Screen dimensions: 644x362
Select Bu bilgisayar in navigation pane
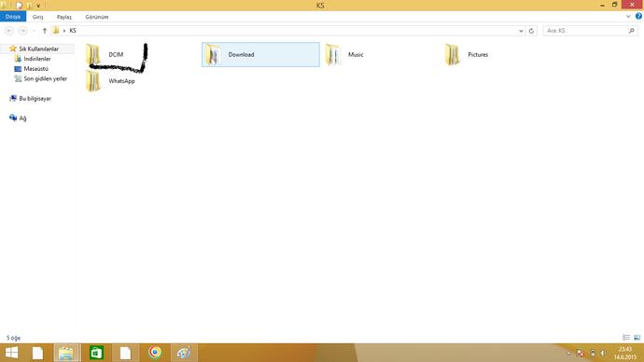click(x=35, y=99)
